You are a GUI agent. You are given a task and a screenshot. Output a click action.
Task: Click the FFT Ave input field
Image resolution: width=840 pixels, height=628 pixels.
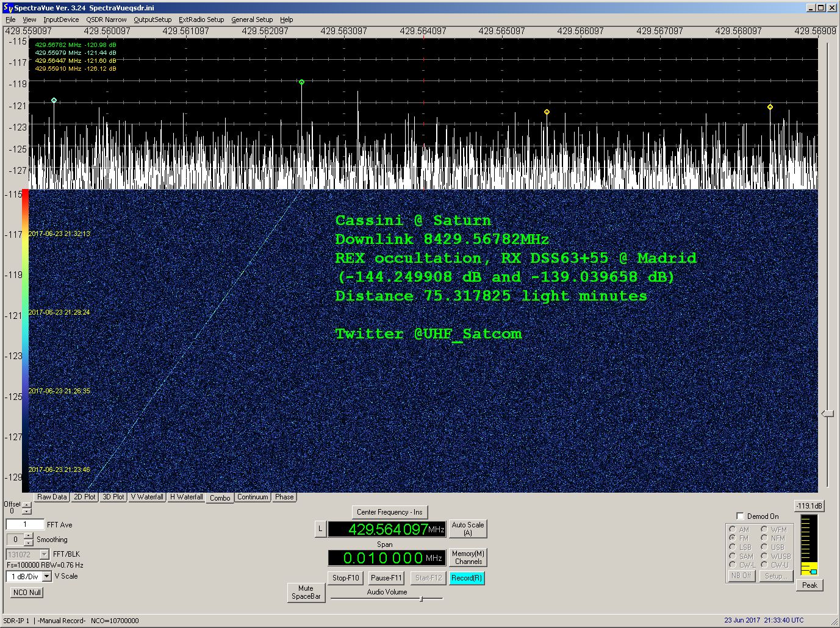tap(25, 524)
